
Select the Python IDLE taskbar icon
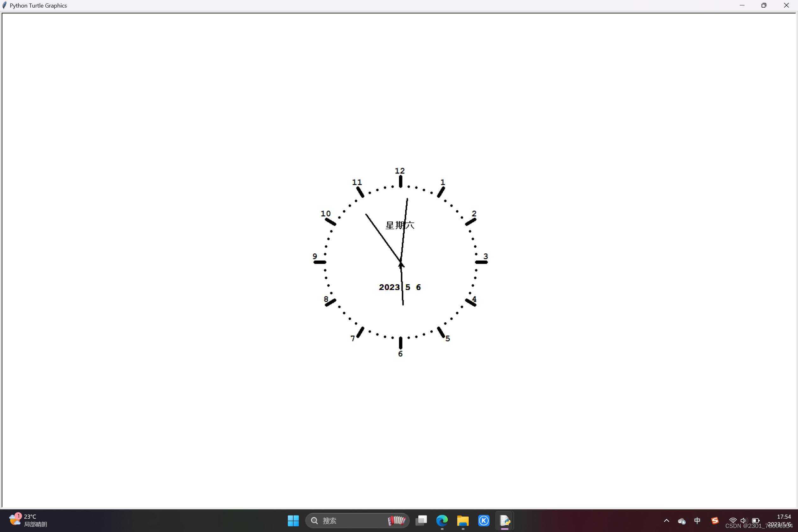click(x=504, y=521)
